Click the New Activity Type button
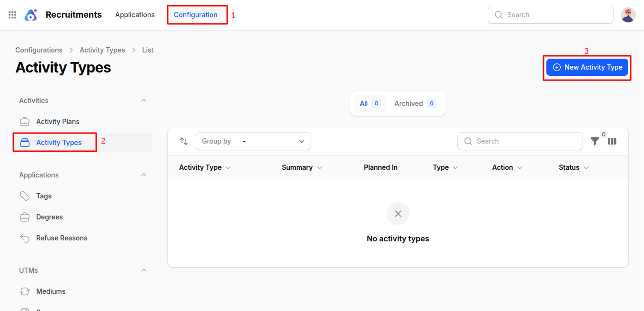 (587, 67)
